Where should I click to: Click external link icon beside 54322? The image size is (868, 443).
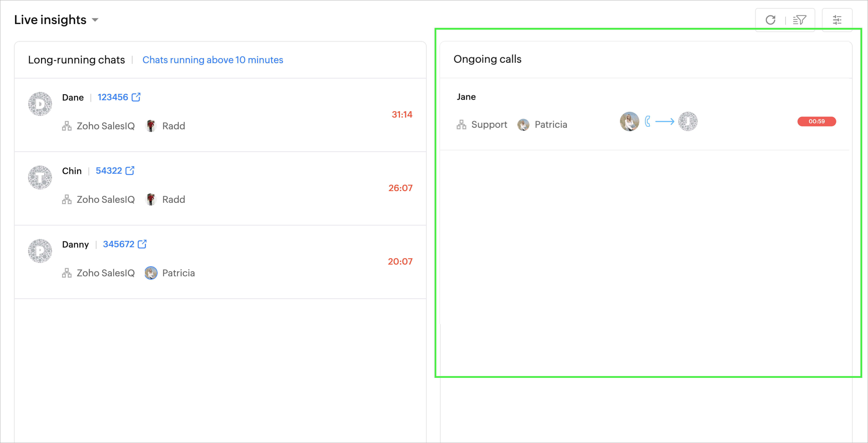[130, 171]
